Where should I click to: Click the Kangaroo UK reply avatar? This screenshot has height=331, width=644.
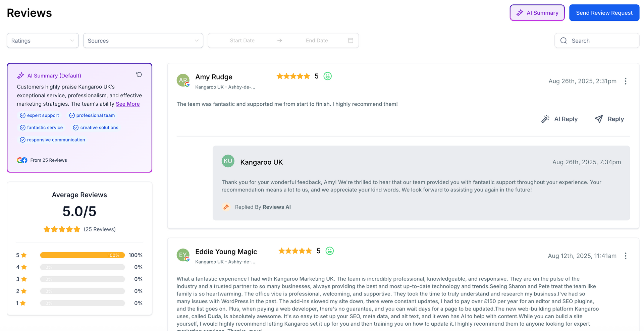click(228, 161)
